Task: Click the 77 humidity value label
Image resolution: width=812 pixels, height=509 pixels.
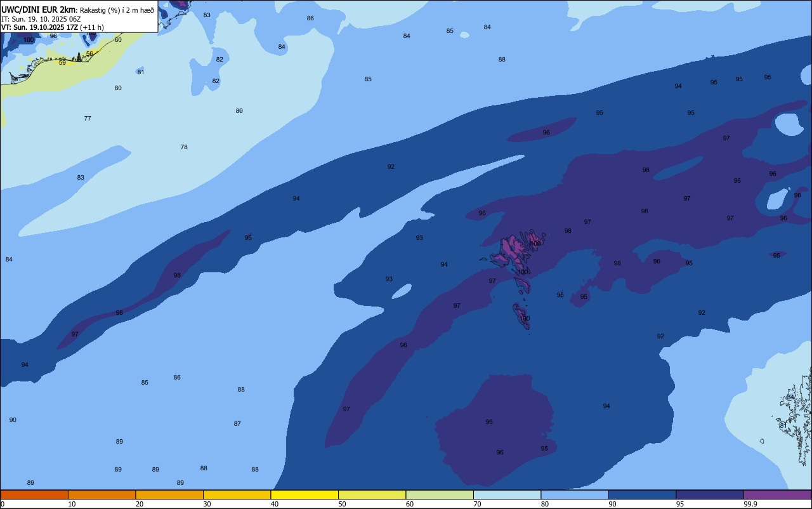Action: click(88, 119)
